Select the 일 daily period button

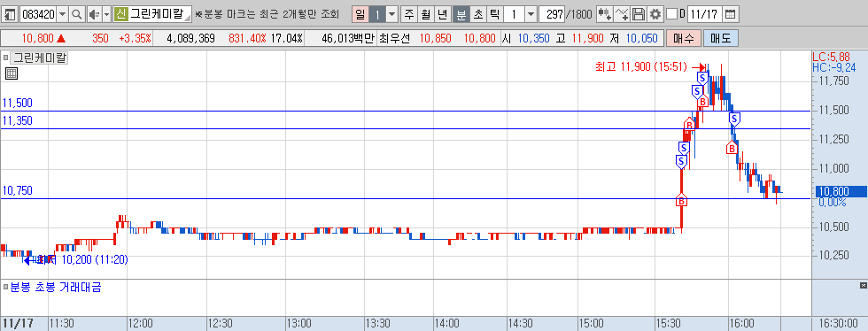tap(360, 14)
